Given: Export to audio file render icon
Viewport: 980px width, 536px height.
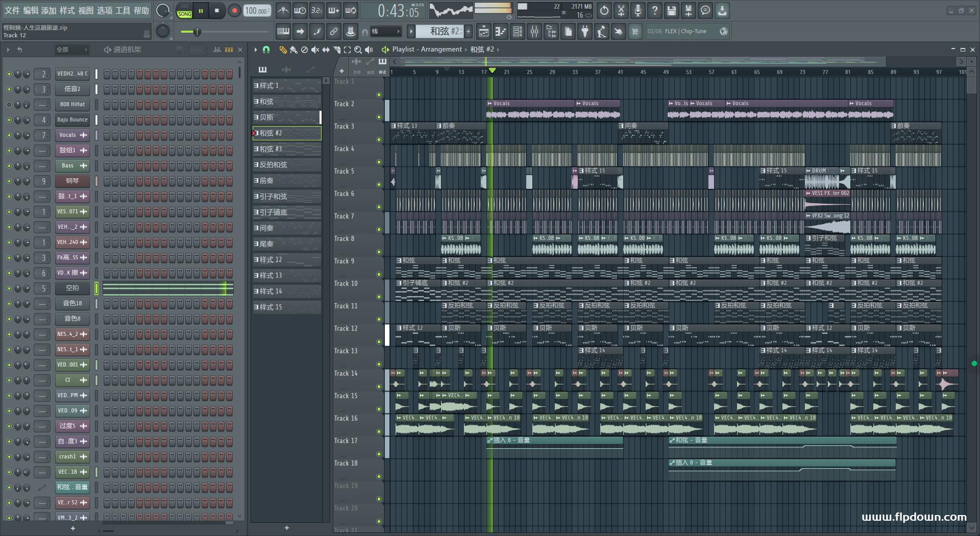Looking at the screenshot, I should [689, 10].
